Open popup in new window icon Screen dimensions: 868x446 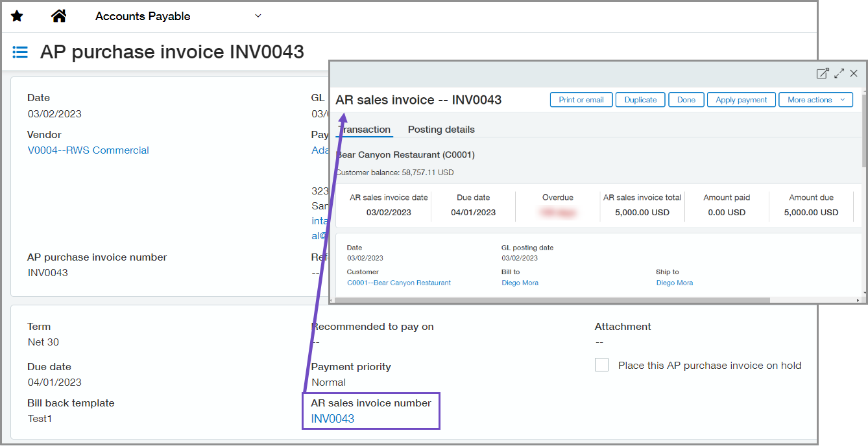pyautogui.click(x=822, y=74)
